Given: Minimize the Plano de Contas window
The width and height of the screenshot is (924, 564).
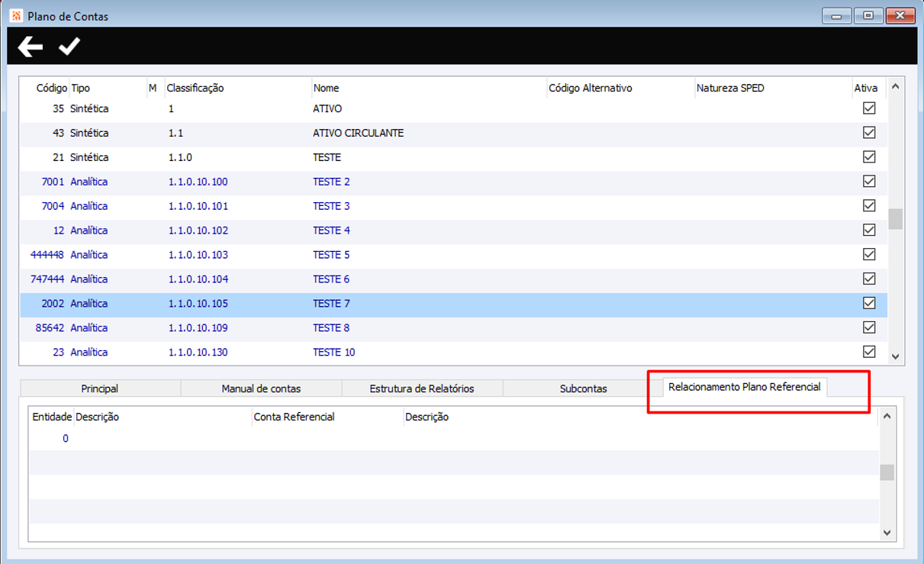Looking at the screenshot, I should (837, 15).
